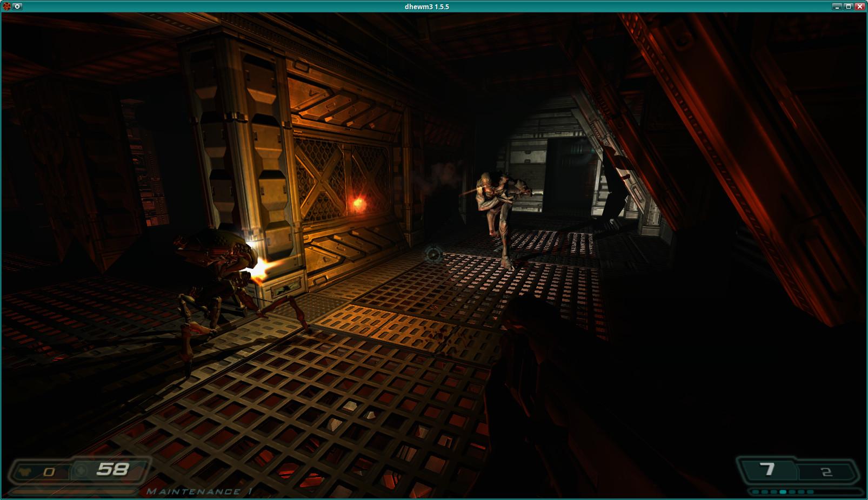This screenshot has width=868, height=500.
Task: Click the dhewm3 application icon in title bar
Action: click(6, 6)
